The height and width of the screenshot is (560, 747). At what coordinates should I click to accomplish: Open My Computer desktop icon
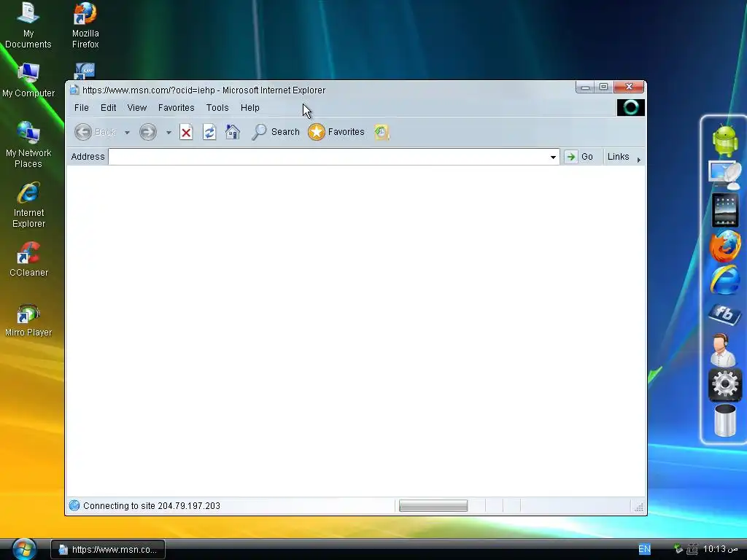click(x=28, y=80)
